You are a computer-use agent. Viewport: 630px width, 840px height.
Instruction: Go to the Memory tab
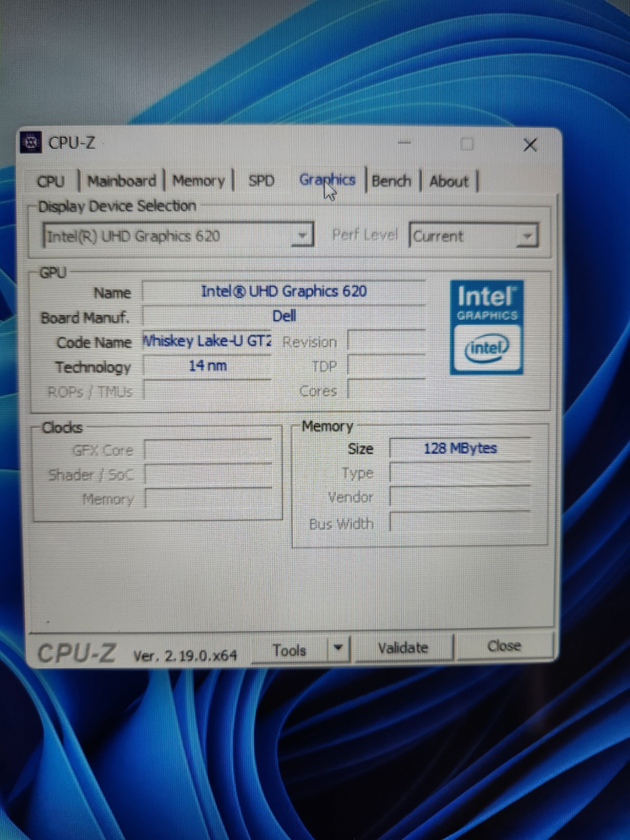(x=198, y=181)
